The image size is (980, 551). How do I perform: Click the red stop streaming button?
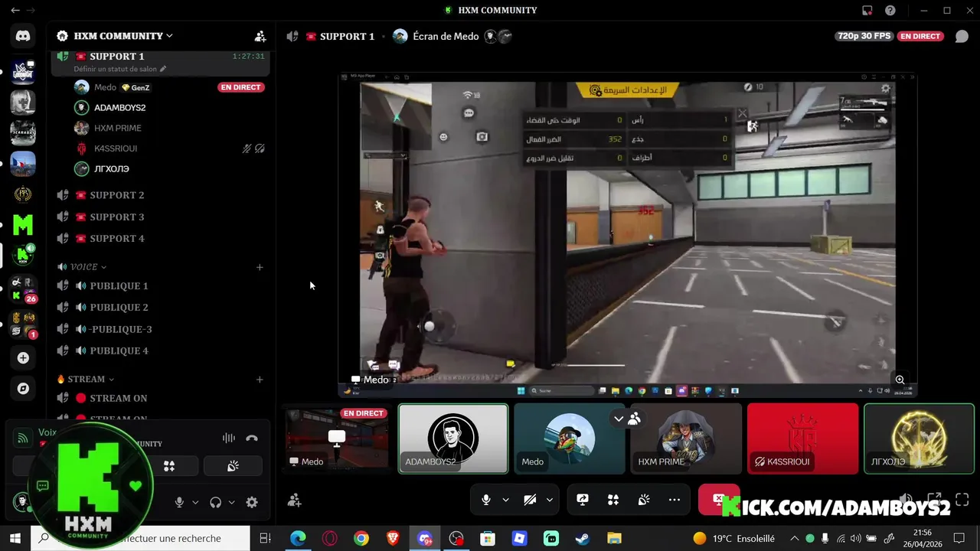(x=719, y=500)
